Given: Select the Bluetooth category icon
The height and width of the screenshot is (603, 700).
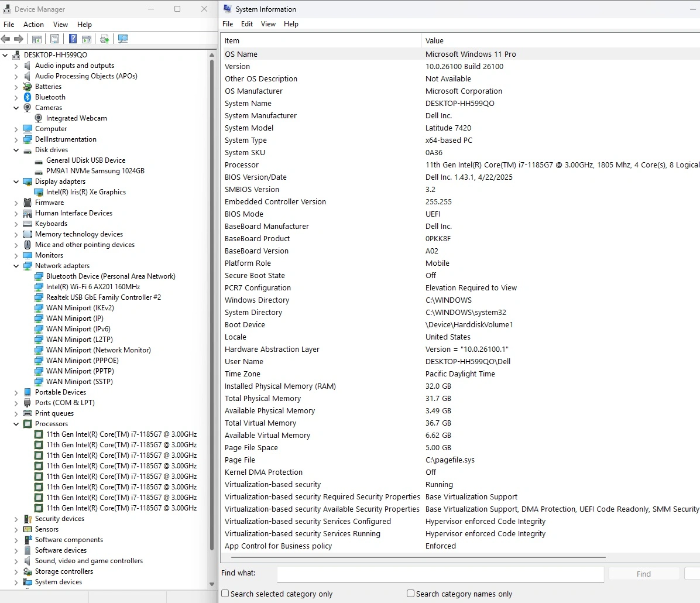Looking at the screenshot, I should (x=28, y=97).
